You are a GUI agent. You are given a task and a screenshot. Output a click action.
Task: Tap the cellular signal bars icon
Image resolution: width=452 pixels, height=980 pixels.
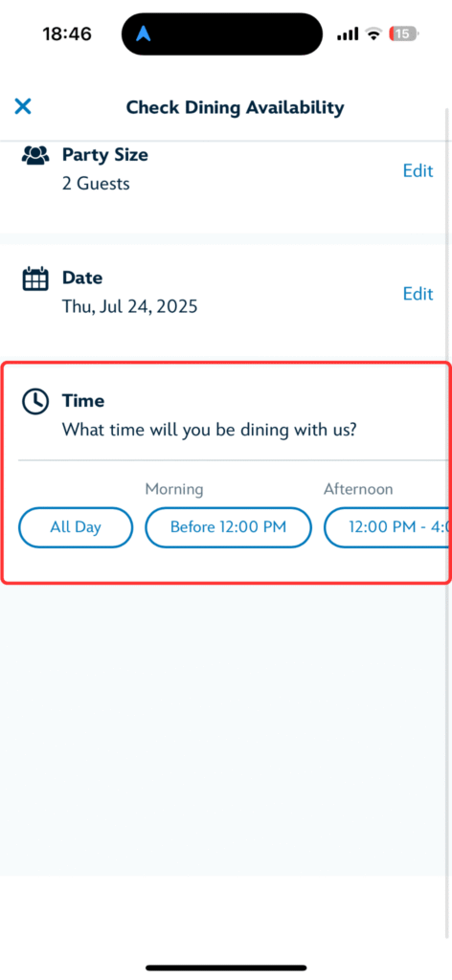coord(348,34)
